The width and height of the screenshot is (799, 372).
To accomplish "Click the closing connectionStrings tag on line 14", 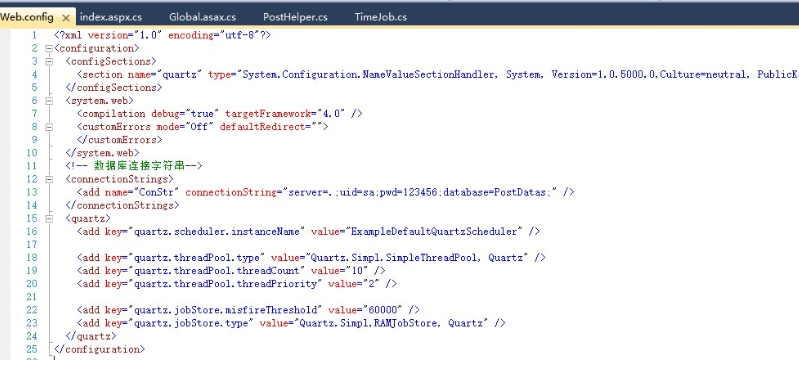I will (x=122, y=205).
